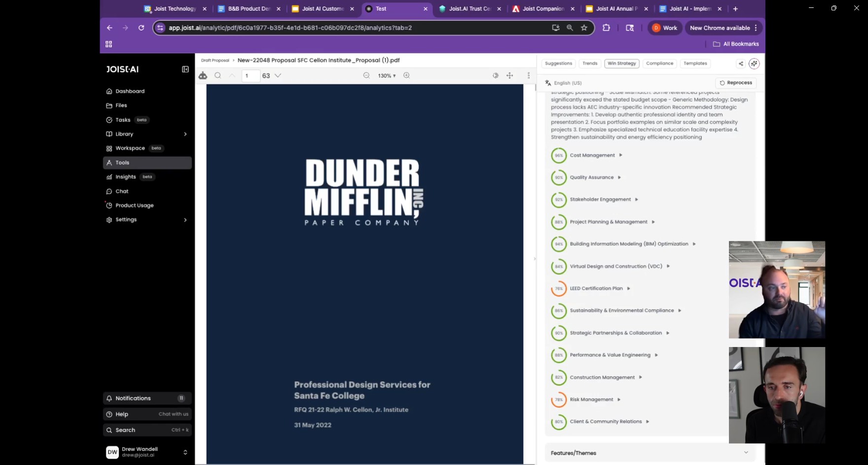The height and width of the screenshot is (465, 868).
Task: Go to next PDF page chevron
Action: pos(278,76)
